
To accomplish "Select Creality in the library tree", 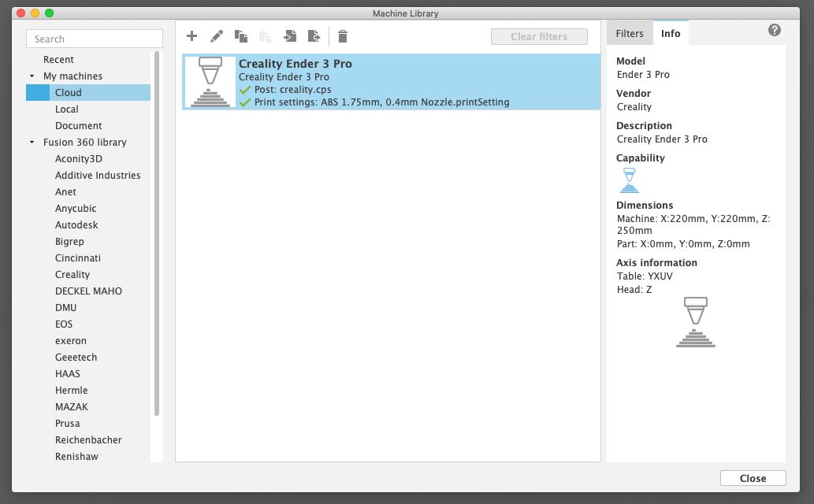I will point(72,275).
